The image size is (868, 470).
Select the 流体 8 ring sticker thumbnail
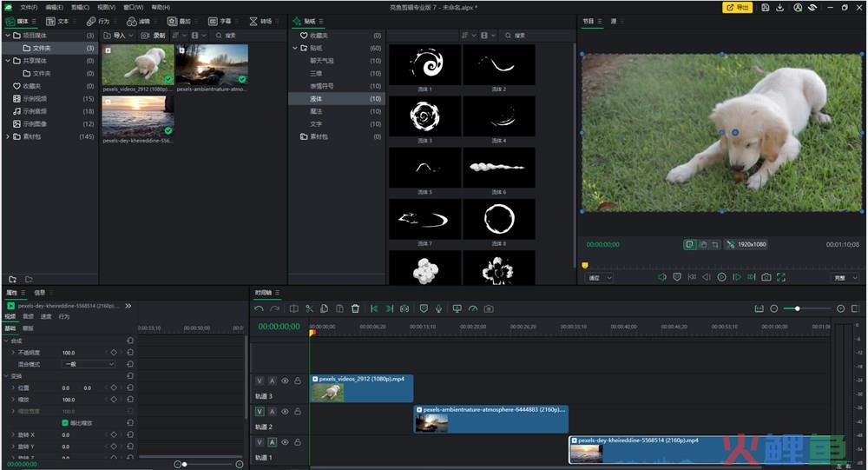click(x=499, y=219)
